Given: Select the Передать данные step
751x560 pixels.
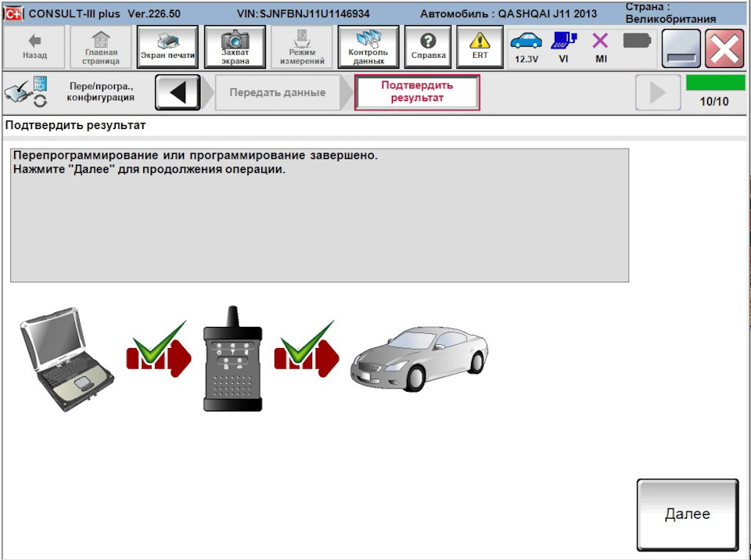Looking at the screenshot, I should click(x=277, y=92).
